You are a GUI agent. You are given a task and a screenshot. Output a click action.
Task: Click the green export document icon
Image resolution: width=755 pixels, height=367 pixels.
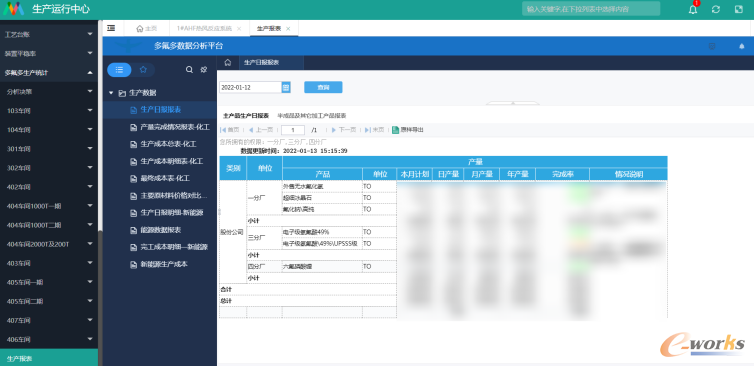[395, 130]
